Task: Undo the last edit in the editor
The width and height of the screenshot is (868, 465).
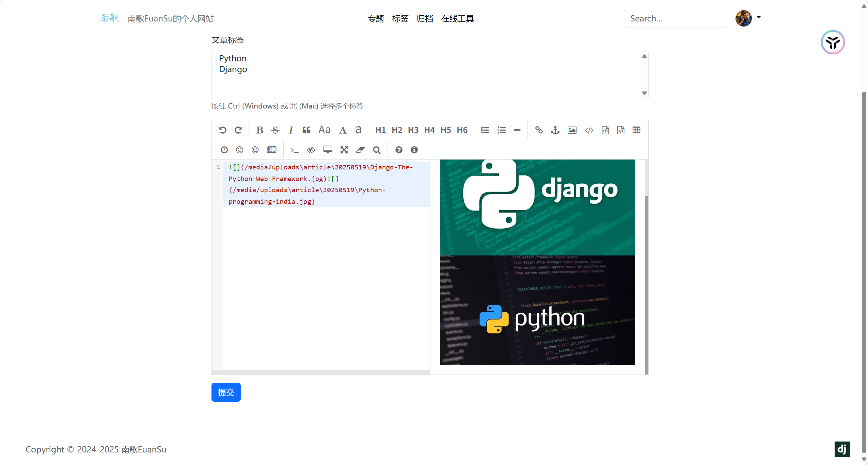Action: tap(223, 130)
